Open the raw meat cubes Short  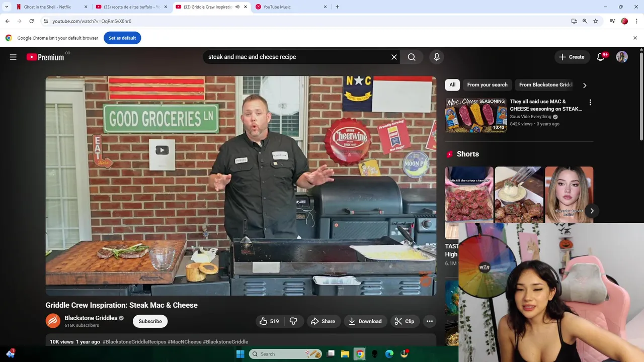[x=469, y=195]
